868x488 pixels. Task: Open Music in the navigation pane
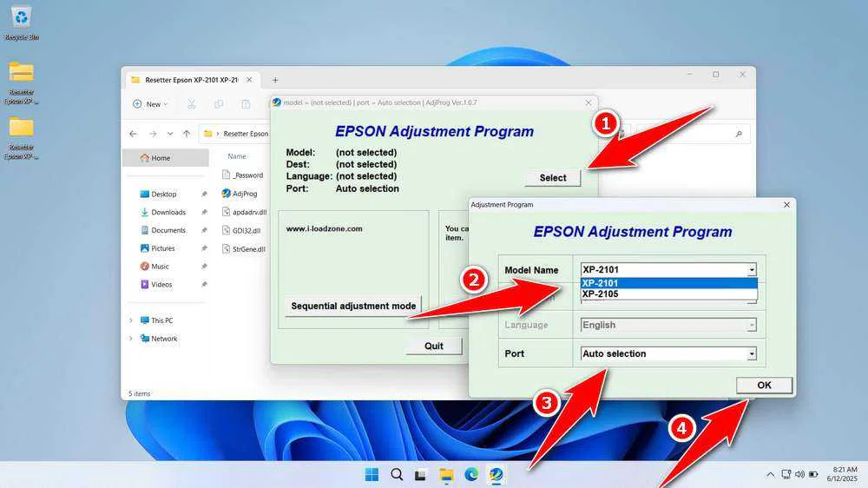tap(160, 267)
